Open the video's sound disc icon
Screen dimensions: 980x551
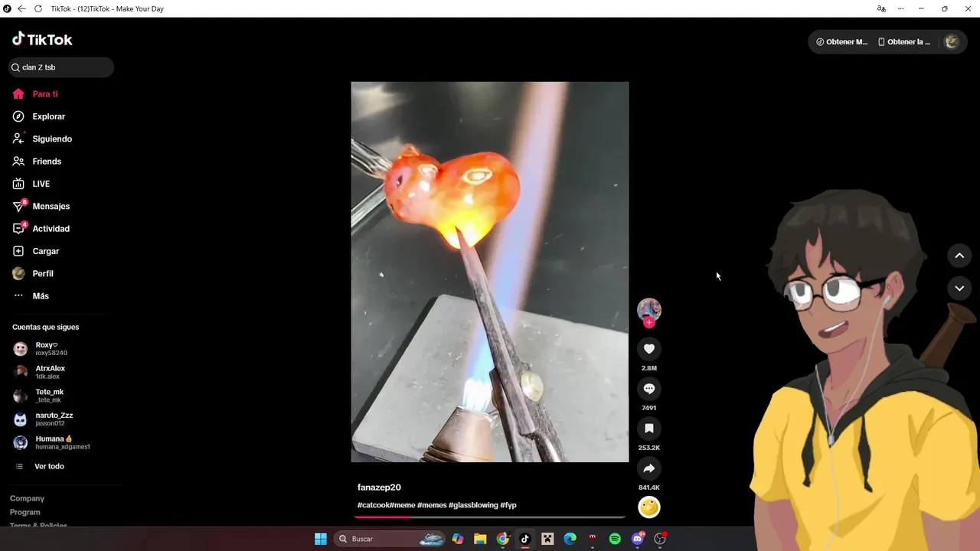click(649, 507)
